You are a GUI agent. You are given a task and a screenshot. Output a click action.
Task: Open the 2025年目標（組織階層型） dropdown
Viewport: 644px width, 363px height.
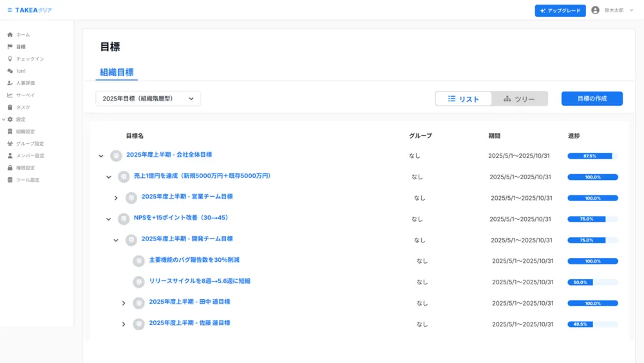[x=148, y=99]
